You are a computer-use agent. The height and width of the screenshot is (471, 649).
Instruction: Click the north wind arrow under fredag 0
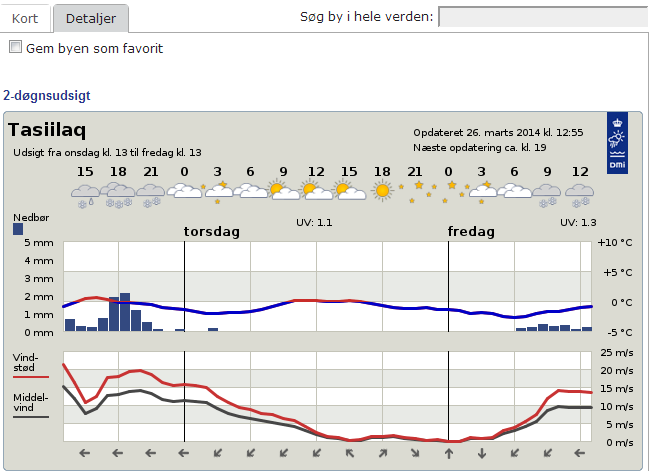(x=449, y=454)
